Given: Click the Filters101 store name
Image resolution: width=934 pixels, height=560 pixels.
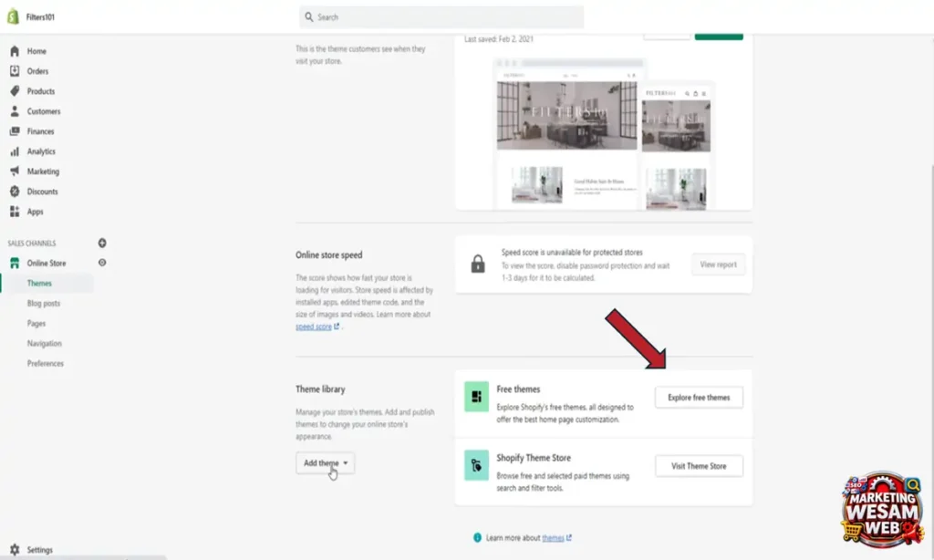Looking at the screenshot, I should click(x=40, y=17).
